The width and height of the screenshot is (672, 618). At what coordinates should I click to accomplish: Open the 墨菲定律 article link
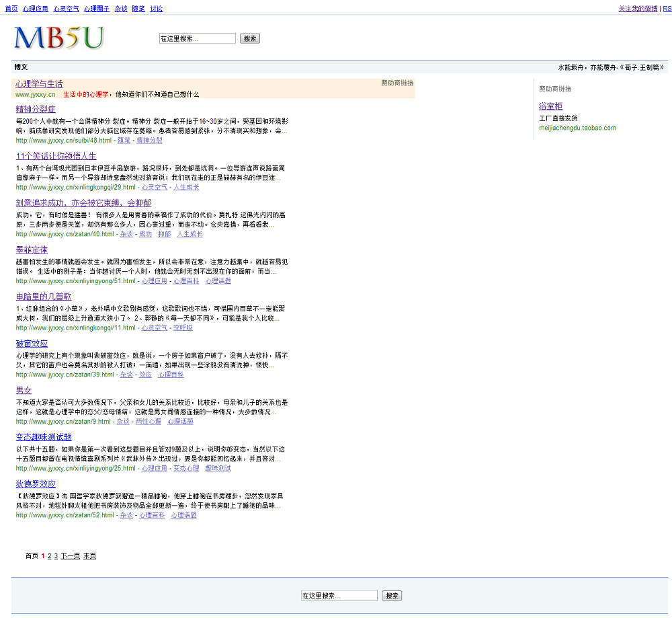(32, 249)
